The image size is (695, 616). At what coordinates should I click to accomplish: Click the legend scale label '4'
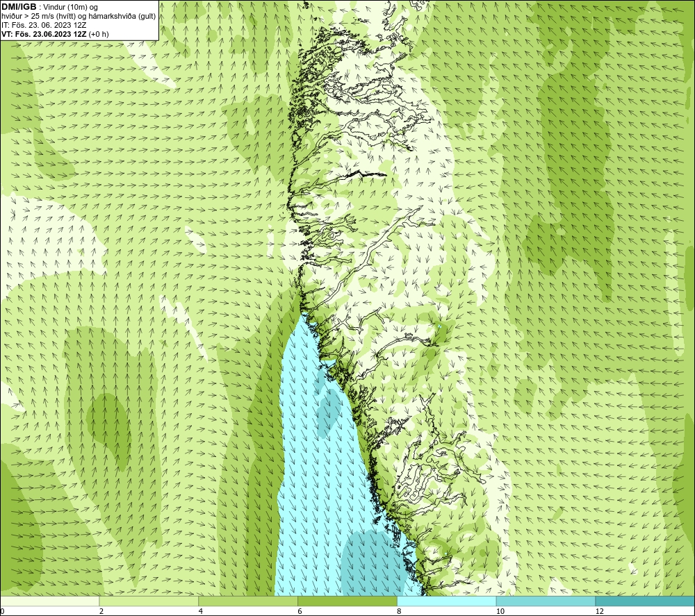pos(201,611)
